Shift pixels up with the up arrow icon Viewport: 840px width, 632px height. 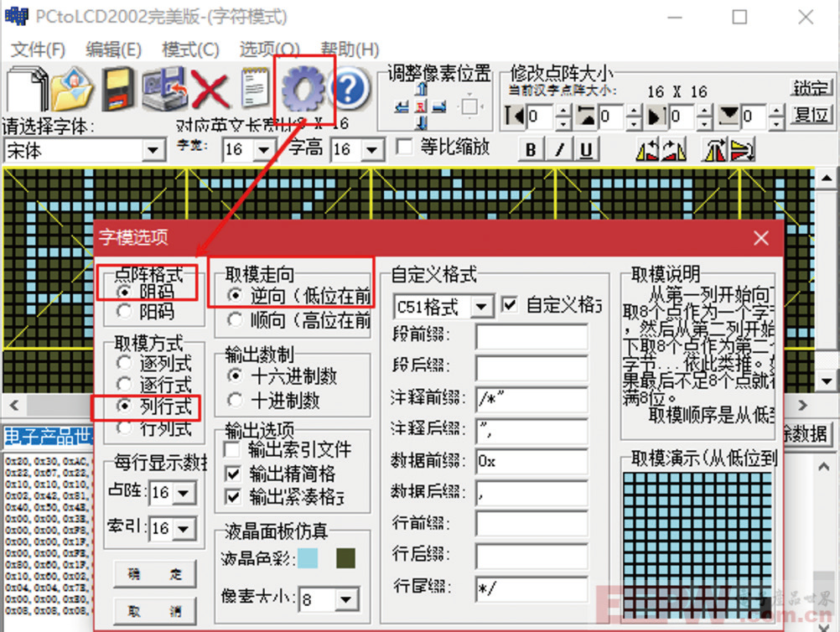(x=422, y=89)
